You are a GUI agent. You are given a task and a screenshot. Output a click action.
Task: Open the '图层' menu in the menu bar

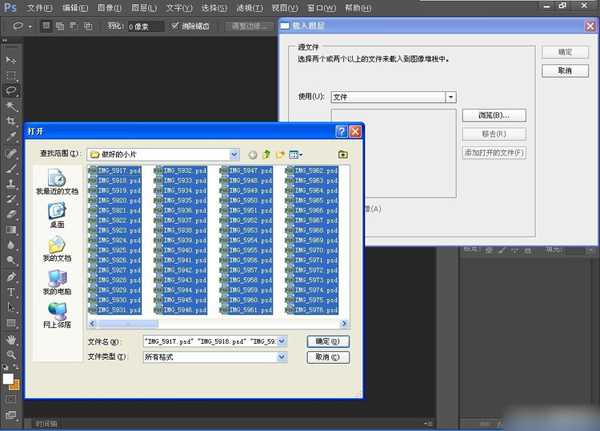pyautogui.click(x=142, y=7)
